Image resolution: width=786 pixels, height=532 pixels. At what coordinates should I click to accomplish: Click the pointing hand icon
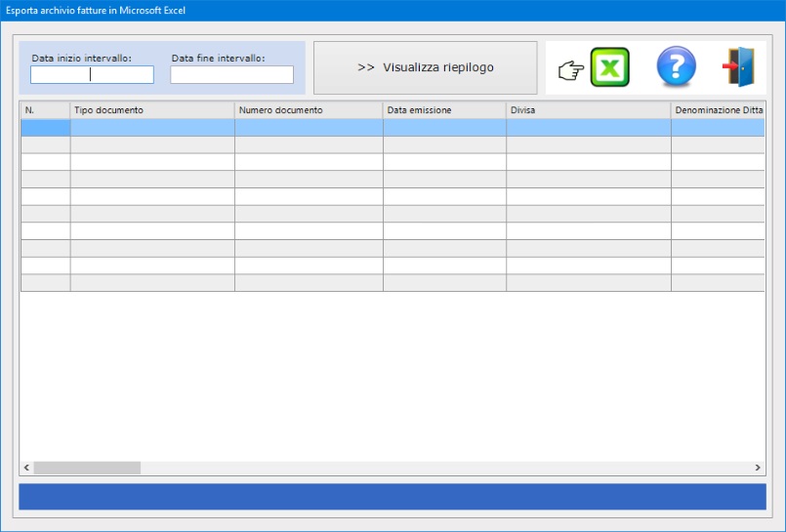coord(571,70)
